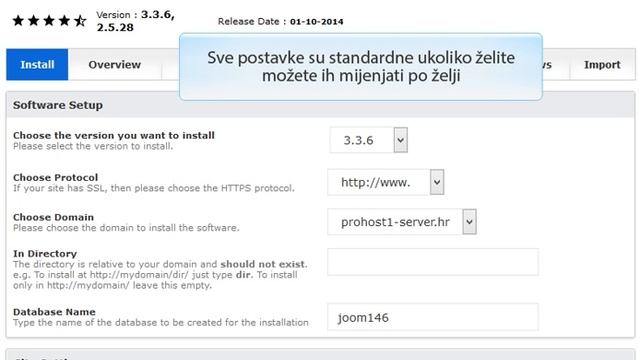The height and width of the screenshot is (360, 640).
Task: Click the Software Setup section header
Action: [x=320, y=105]
